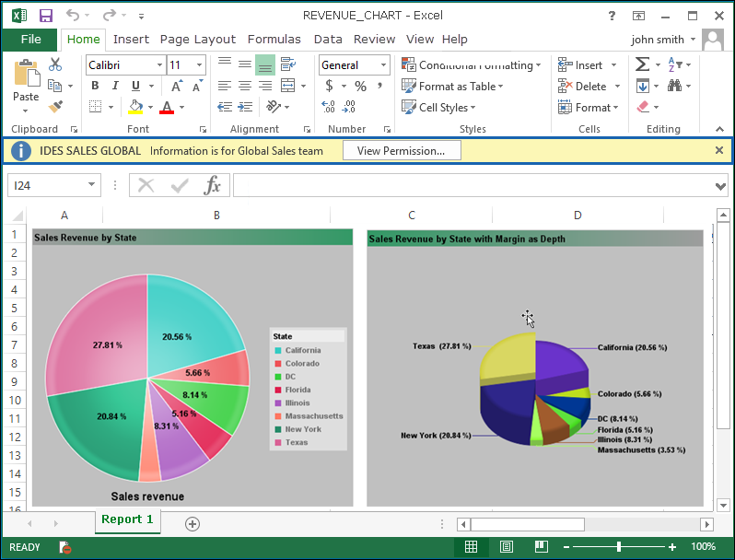Click the Increase Decimal icon
The height and width of the screenshot is (560, 735).
point(328,107)
